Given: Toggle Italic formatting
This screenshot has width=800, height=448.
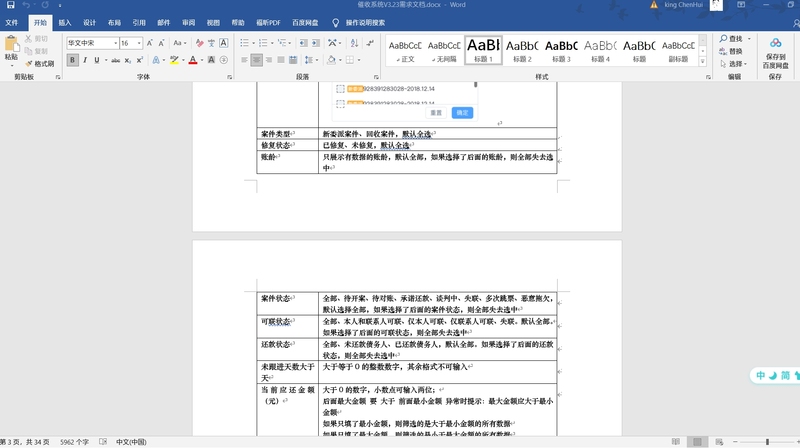Looking at the screenshot, I should (x=85, y=60).
